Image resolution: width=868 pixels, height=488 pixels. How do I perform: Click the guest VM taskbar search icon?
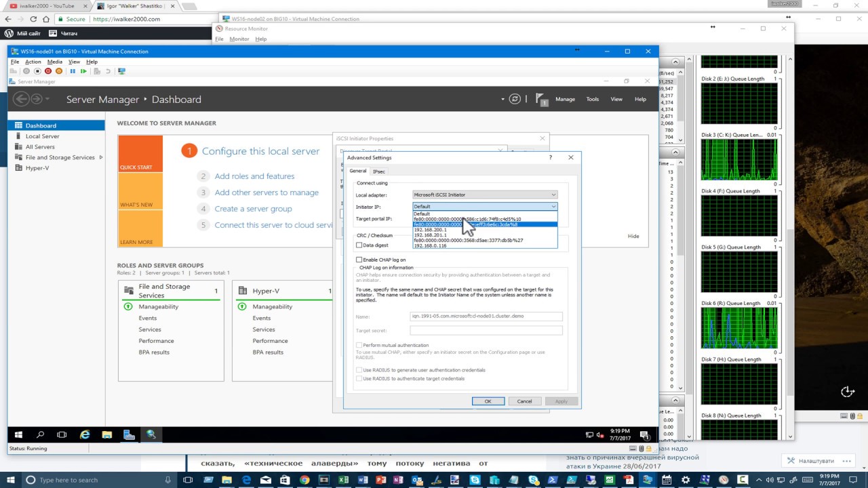pyautogui.click(x=40, y=434)
